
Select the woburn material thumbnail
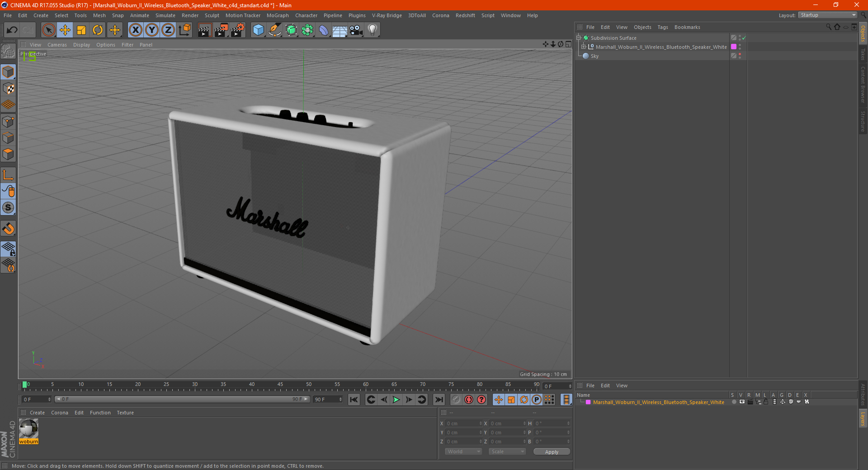28,428
